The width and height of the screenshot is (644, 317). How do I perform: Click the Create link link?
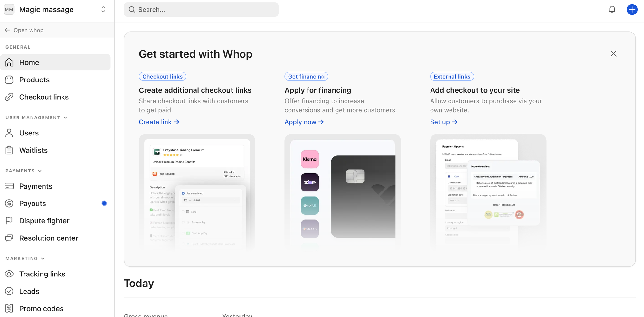click(159, 122)
